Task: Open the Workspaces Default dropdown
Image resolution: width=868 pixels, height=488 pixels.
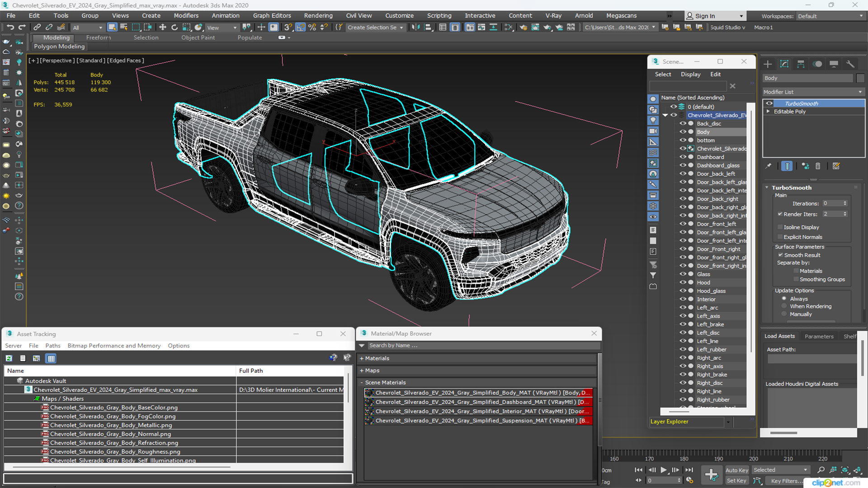Action: pyautogui.click(x=830, y=16)
